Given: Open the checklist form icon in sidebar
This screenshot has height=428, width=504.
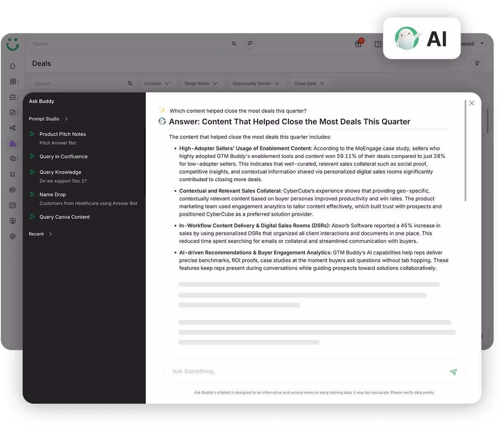Looking at the screenshot, I should [13, 205].
